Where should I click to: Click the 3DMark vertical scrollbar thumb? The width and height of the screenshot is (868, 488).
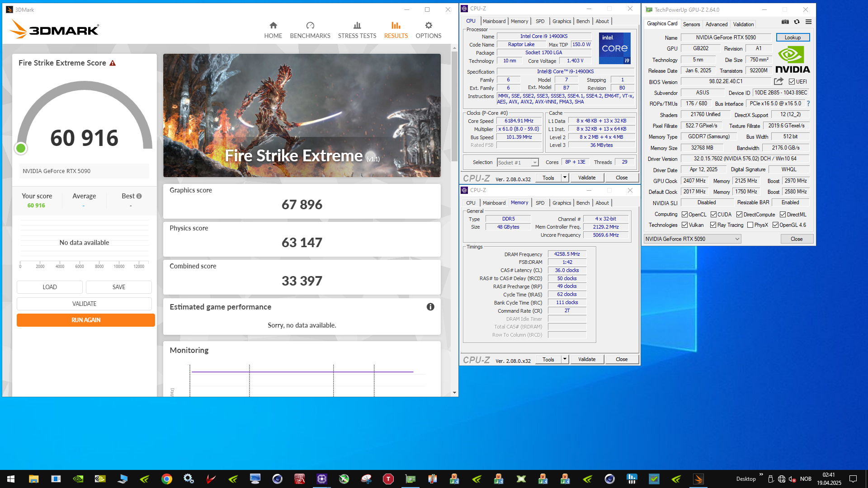tap(455, 107)
